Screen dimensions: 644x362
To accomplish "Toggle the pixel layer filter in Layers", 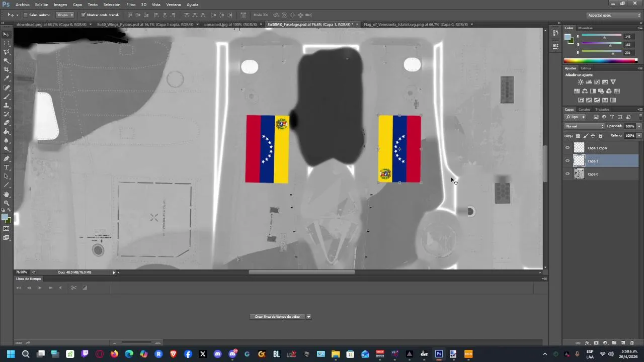I will 596,117.
